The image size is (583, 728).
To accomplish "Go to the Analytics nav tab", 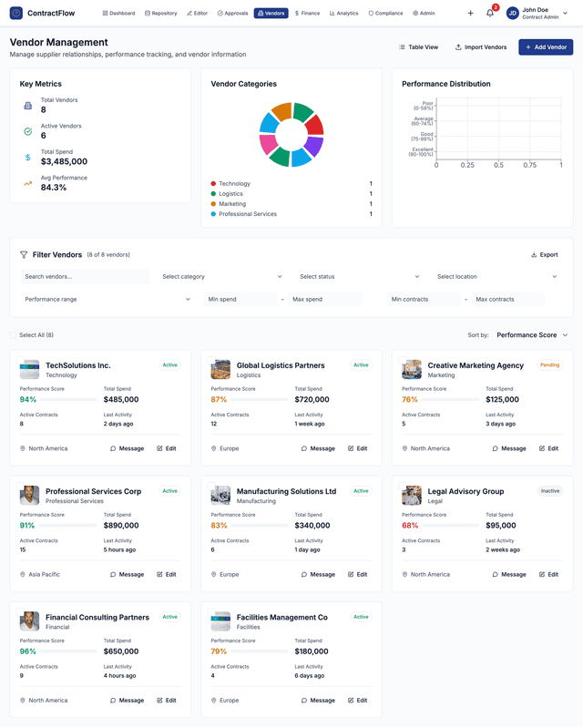I will coord(343,14).
